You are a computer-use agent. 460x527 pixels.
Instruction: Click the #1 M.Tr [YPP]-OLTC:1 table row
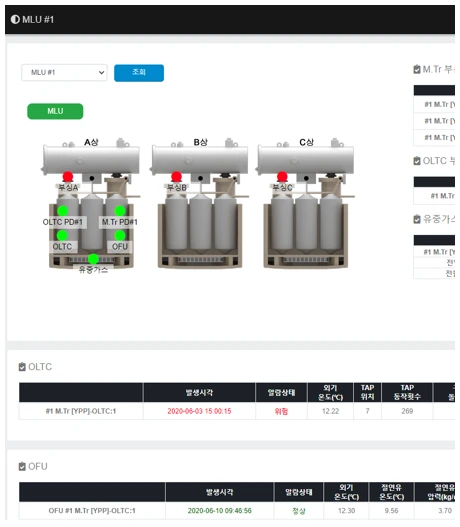237,411
